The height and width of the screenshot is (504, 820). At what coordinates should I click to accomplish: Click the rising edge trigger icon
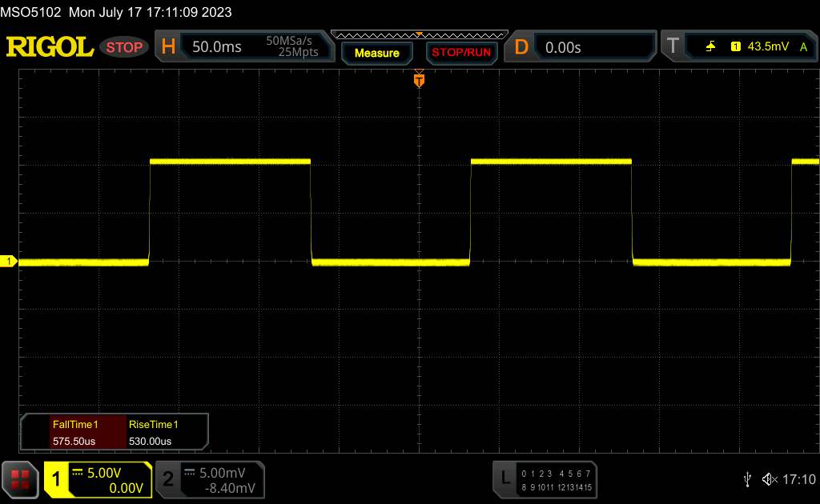[x=710, y=47]
